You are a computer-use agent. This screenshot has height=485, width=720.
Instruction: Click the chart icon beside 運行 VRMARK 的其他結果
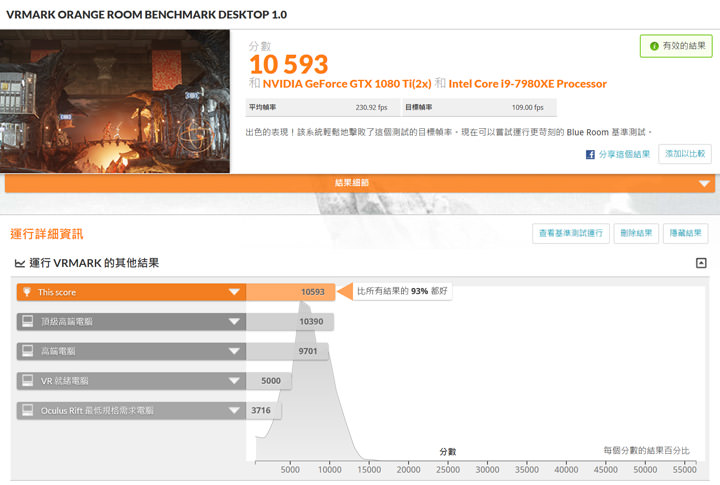pos(20,263)
